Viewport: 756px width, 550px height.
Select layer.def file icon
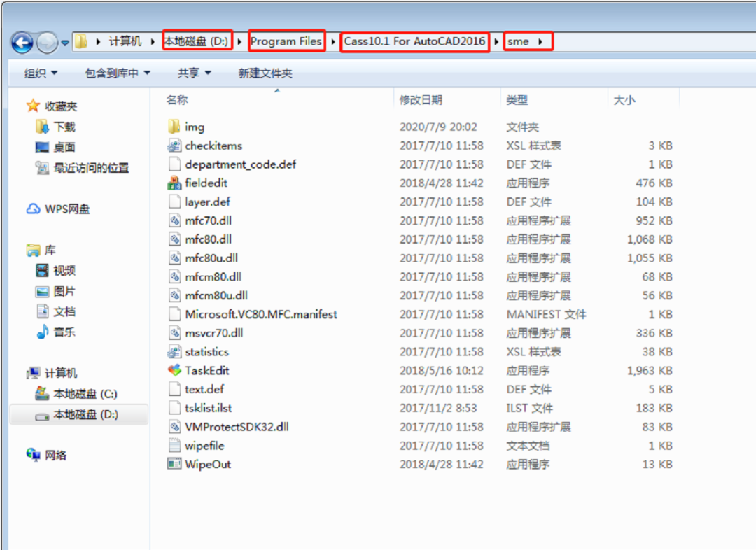pyautogui.click(x=174, y=202)
